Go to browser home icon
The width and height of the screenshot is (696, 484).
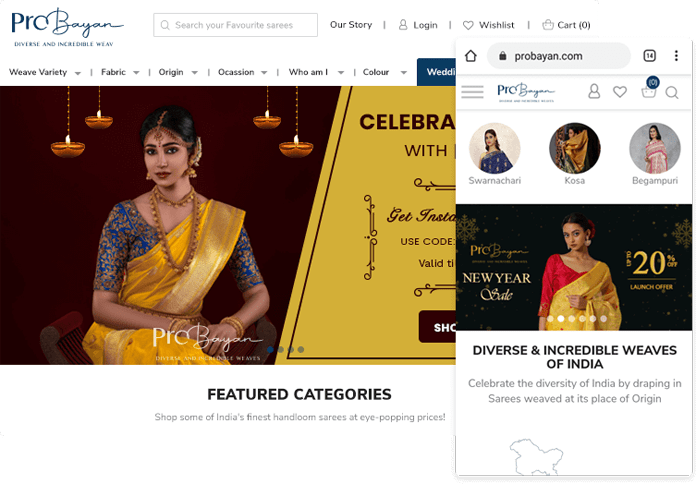(471, 56)
